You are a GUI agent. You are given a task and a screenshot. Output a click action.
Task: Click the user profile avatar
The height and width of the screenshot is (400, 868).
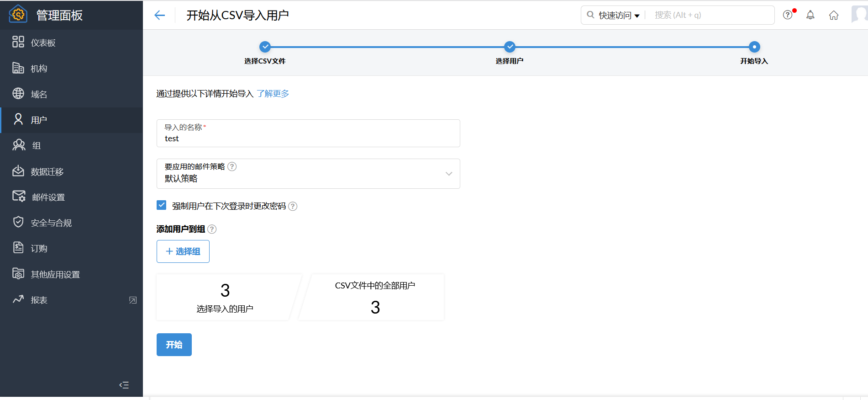(x=859, y=14)
